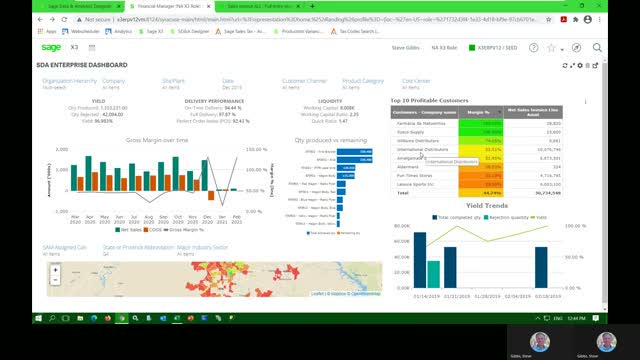This screenshot has height=360, width=640.
Task: Open Site/Plant filter selector
Action: click(173, 84)
